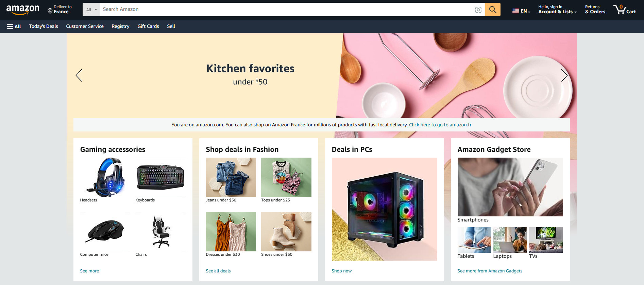644x285 pixels.
Task: Click the Amazon logo
Action: 23,10
